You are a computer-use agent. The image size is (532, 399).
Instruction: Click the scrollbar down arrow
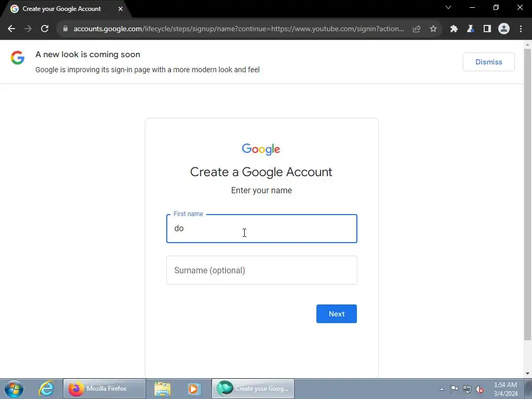pyautogui.click(x=528, y=374)
